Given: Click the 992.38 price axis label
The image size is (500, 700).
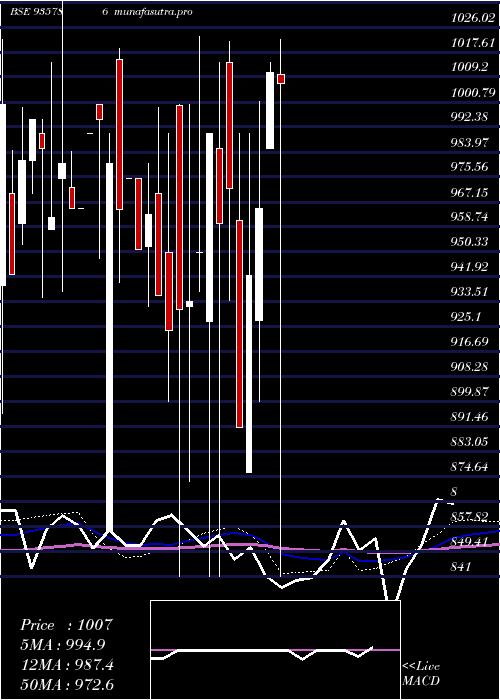Looking at the screenshot, I should (x=470, y=117).
